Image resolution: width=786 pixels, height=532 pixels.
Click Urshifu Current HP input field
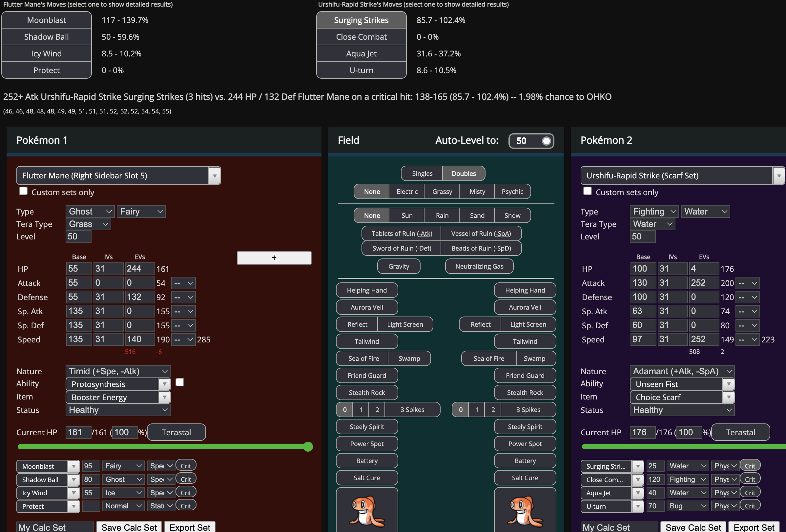642,432
